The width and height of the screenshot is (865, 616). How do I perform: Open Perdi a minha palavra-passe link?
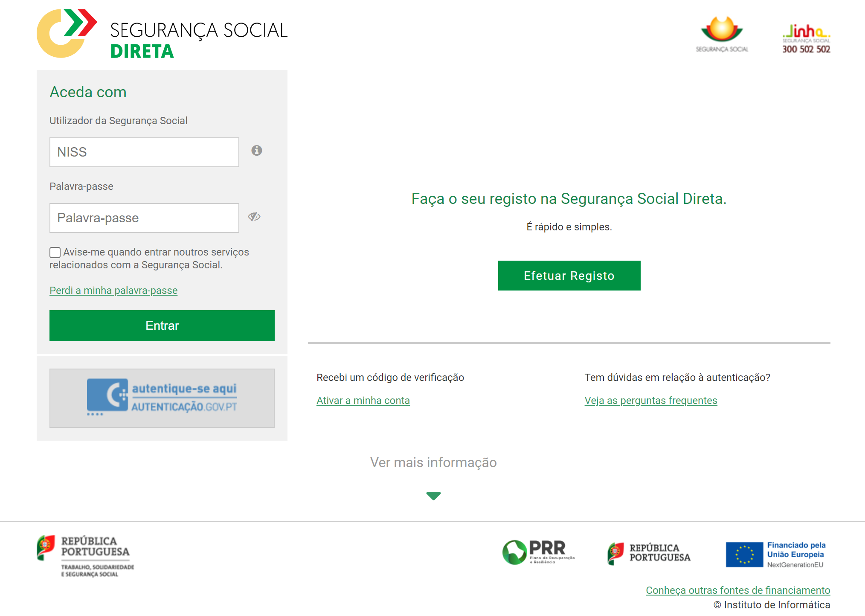113,290
